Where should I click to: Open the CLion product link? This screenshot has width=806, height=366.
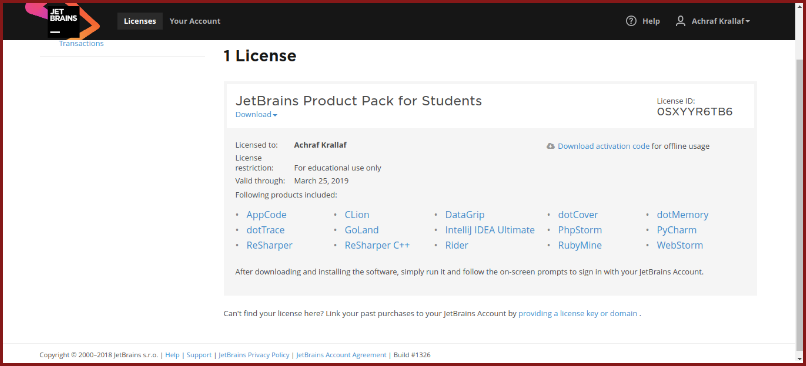tap(357, 215)
